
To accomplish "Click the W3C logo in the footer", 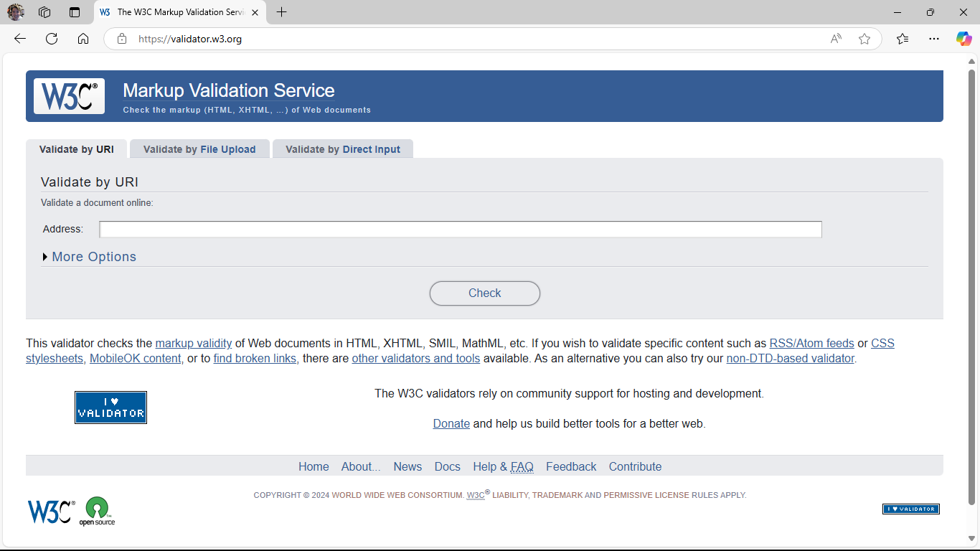I will pyautogui.click(x=50, y=510).
